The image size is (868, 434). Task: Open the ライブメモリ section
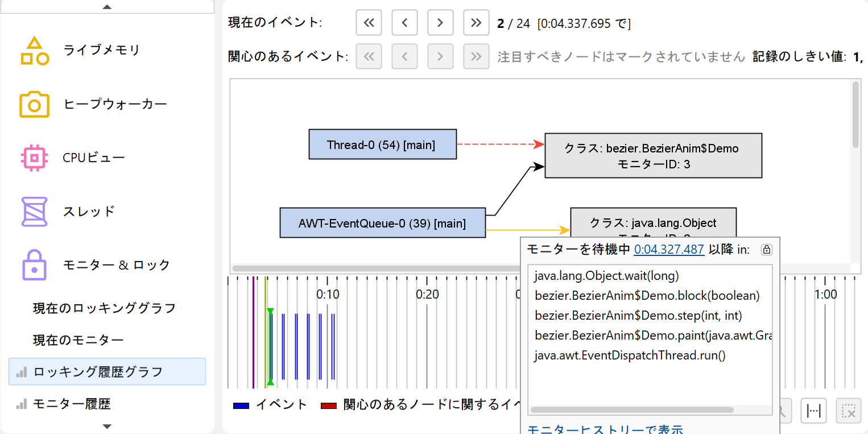[x=101, y=50]
